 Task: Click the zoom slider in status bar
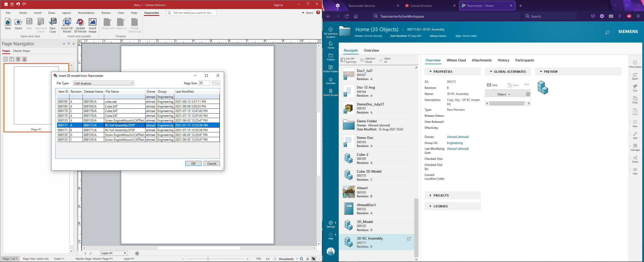click(x=208, y=259)
